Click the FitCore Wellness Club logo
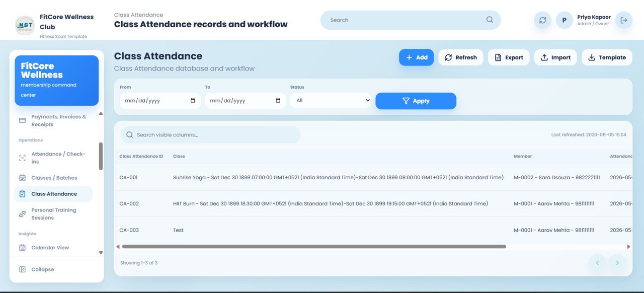Screen dimensions: 644x293 click(x=25, y=25)
